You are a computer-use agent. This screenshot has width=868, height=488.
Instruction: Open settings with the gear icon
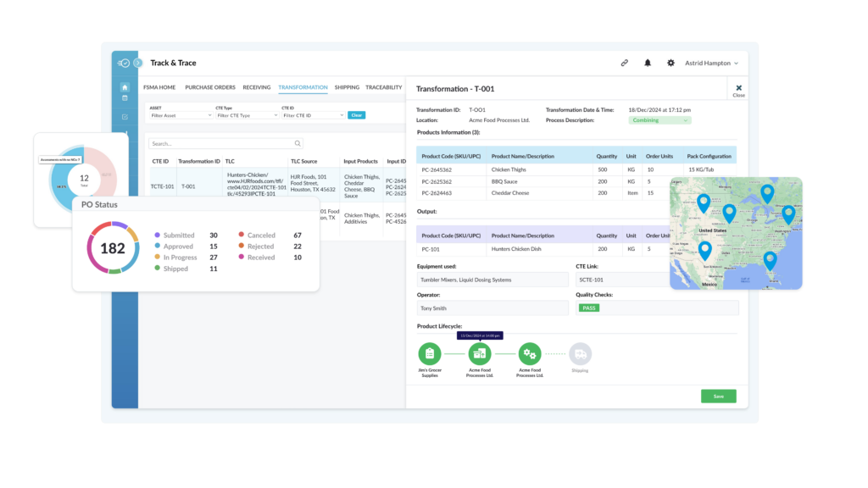pyautogui.click(x=670, y=63)
